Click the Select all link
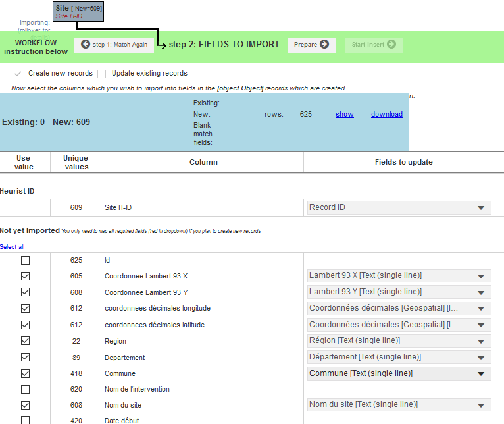 click(x=12, y=247)
